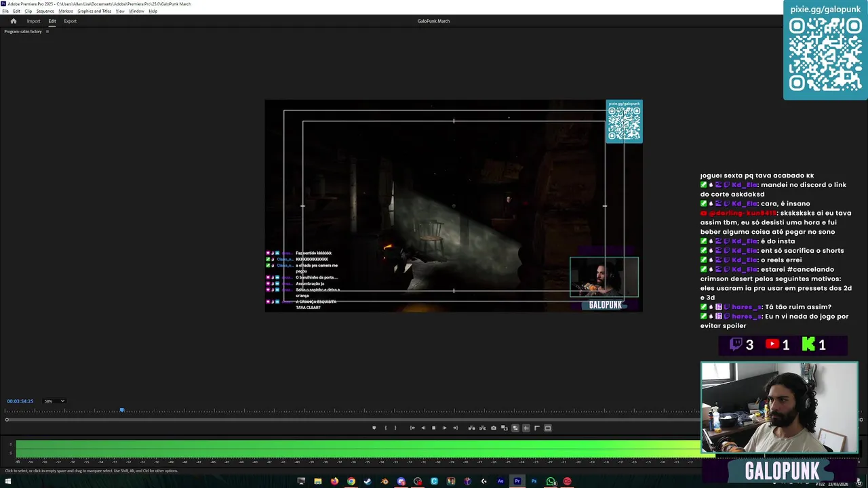Step back one frame
Image resolution: width=868 pixels, height=488 pixels.
click(x=423, y=428)
